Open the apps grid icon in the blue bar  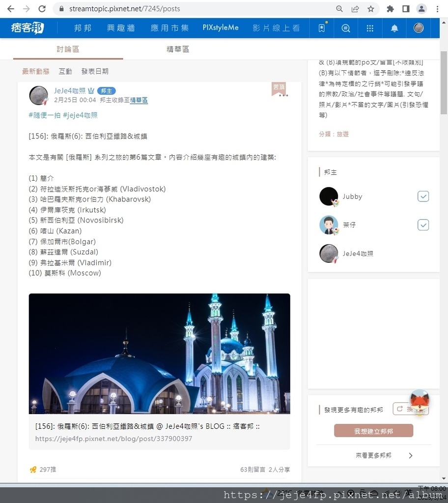(370, 28)
